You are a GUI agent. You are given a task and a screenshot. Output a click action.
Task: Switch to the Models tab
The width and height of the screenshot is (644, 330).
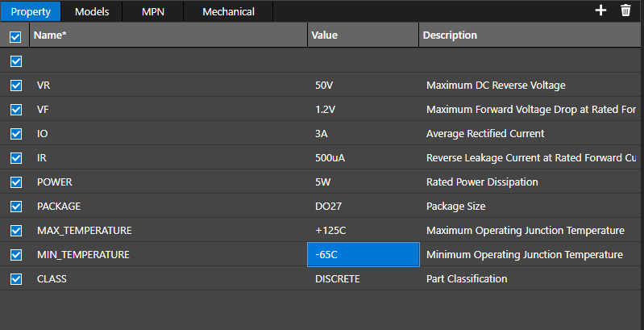tap(92, 11)
